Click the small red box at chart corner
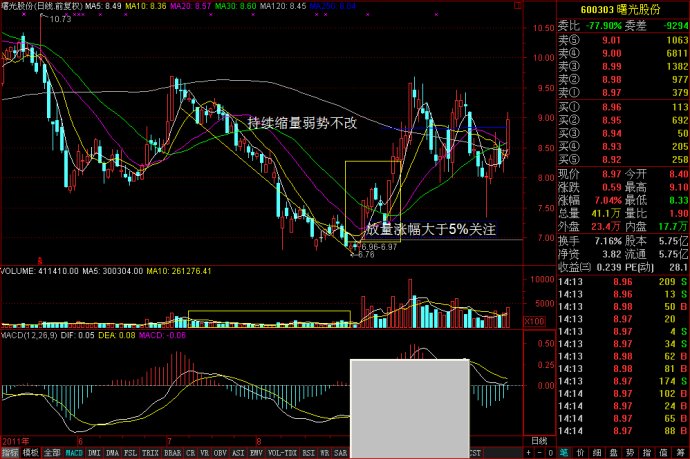 [518, 5]
